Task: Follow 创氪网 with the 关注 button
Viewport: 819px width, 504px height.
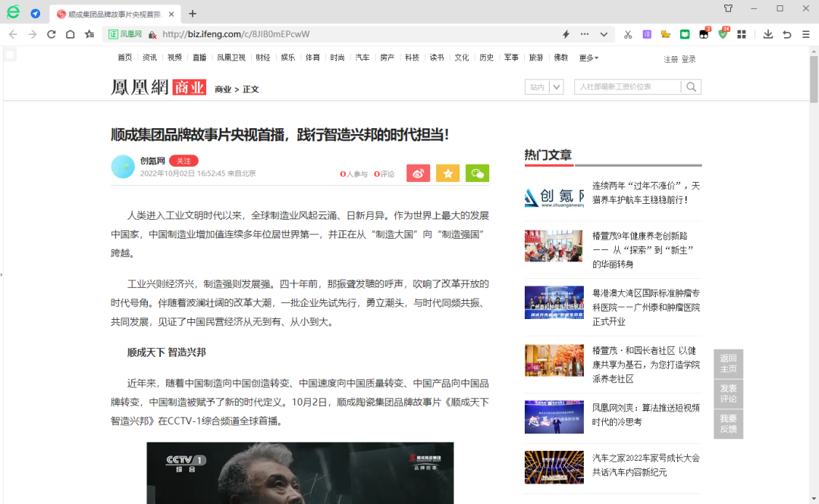Action: point(184,161)
